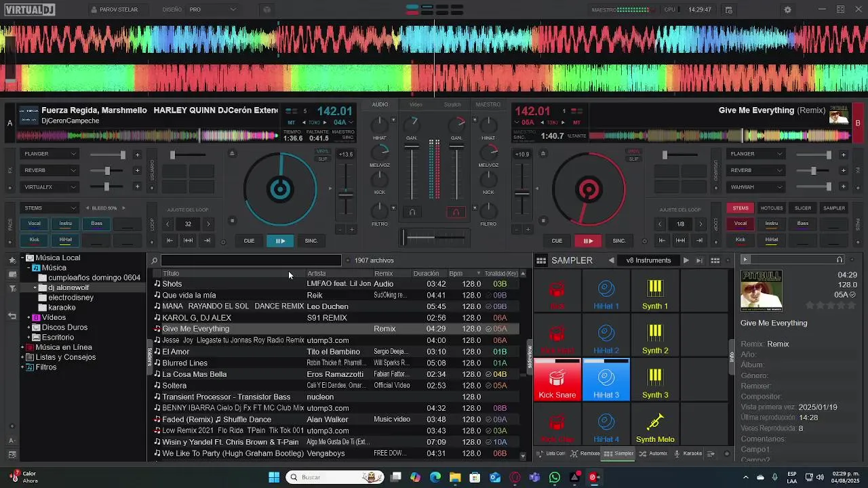The width and height of the screenshot is (868, 488).
Task: Click the file search input field
Action: (x=251, y=260)
